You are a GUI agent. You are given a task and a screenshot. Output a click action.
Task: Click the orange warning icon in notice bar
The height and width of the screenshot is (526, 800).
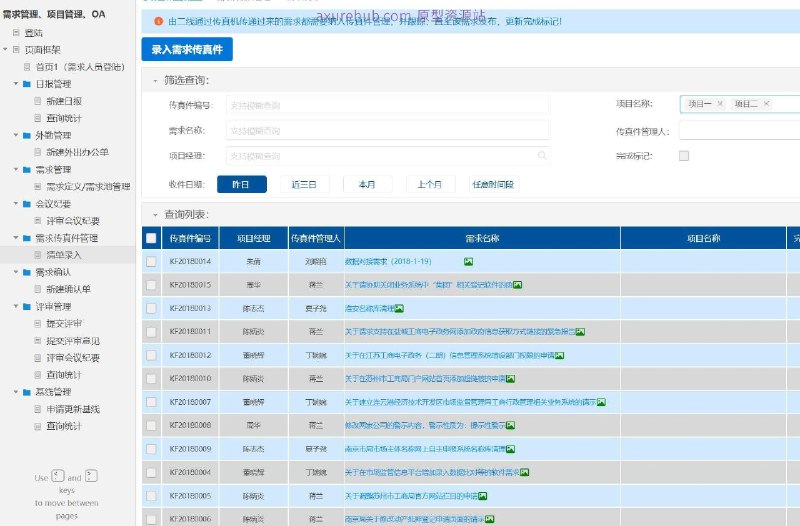pos(159,21)
